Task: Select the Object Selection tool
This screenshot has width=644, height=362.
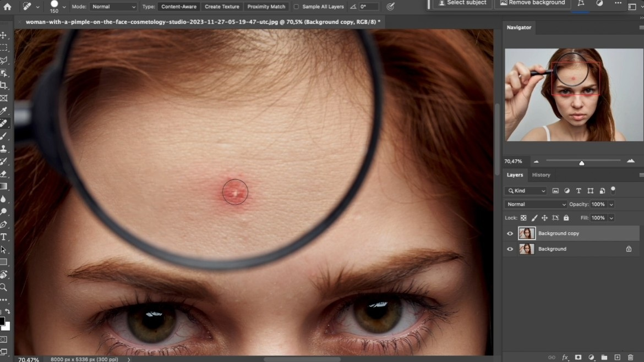Action: 4,73
